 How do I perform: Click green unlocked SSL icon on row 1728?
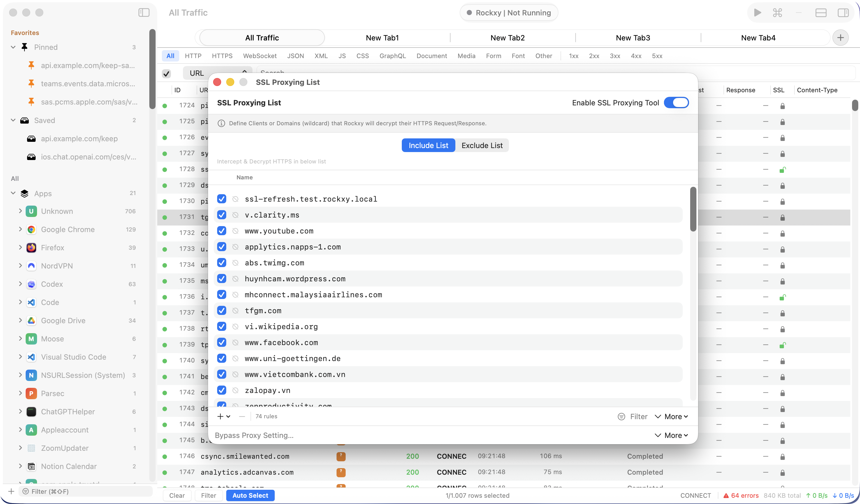pyautogui.click(x=782, y=169)
